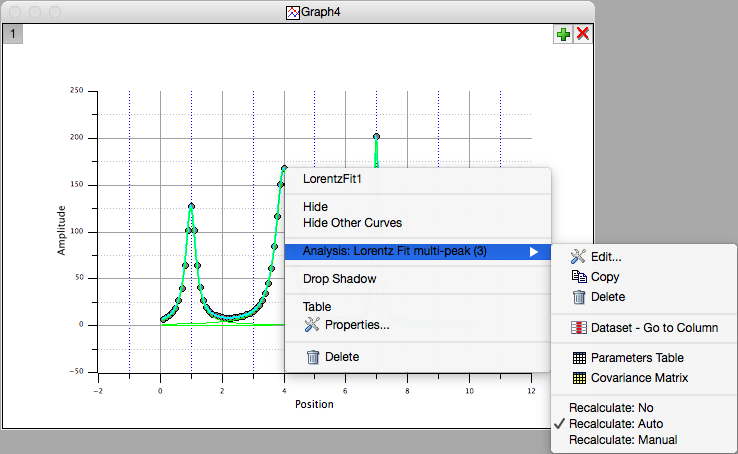
Task: Click the Properties tools icon
Action: 312,325
